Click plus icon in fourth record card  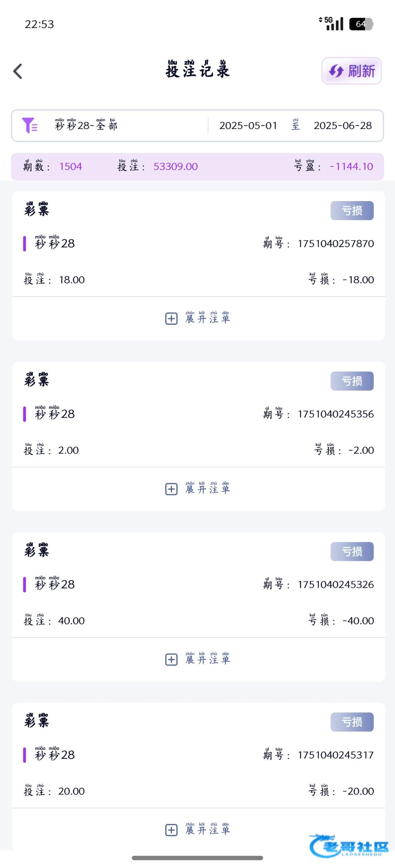pyautogui.click(x=171, y=830)
